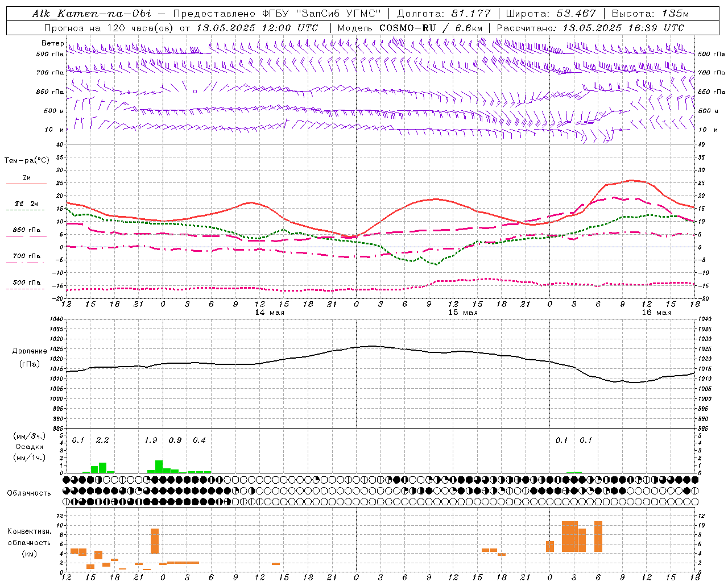Click the 1.9 precipitation amount

point(151,440)
